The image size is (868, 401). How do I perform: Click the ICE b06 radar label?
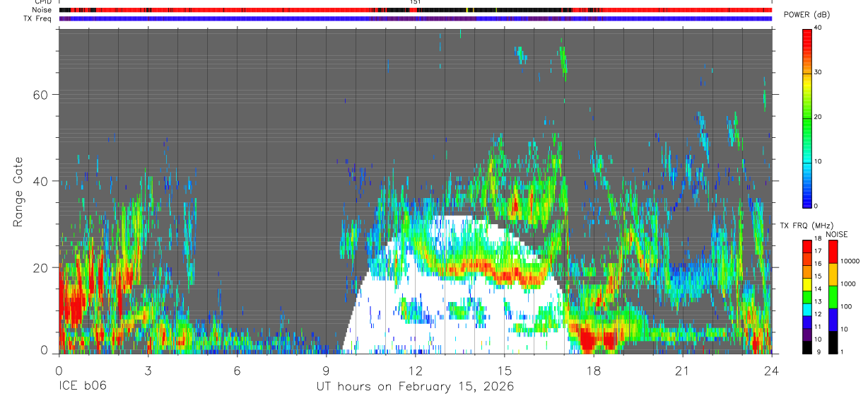pos(84,387)
